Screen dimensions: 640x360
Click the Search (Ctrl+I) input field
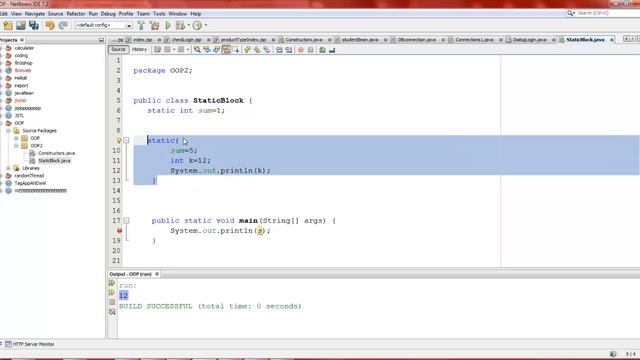[607, 13]
